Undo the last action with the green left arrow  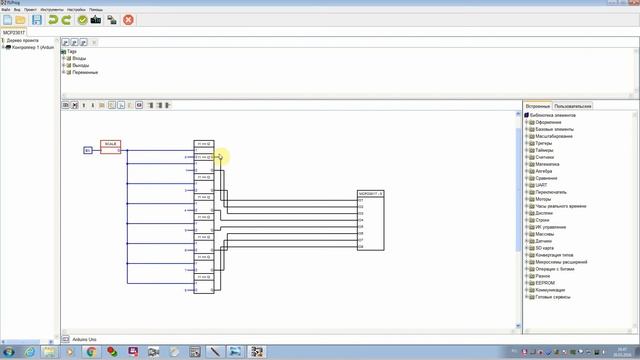tap(53, 20)
